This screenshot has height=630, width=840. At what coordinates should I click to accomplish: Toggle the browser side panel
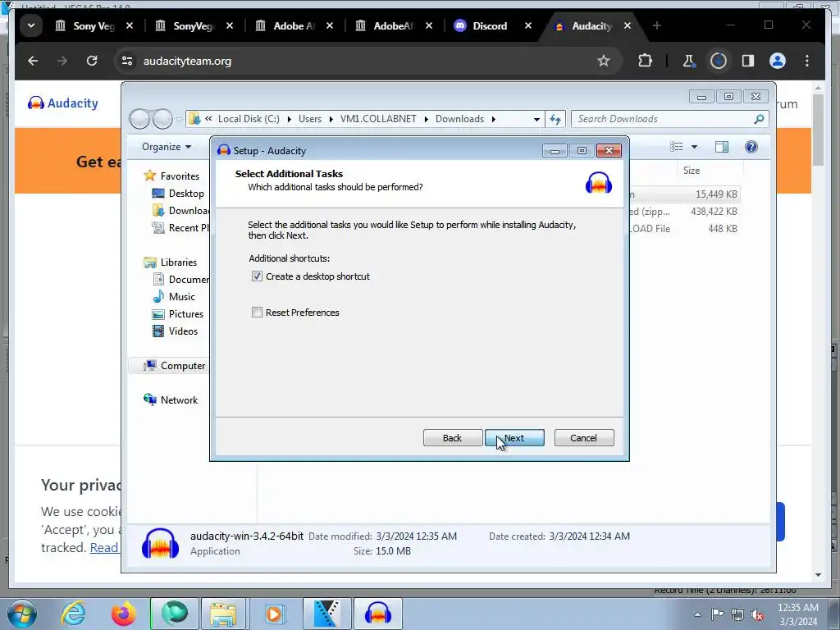[x=748, y=61]
